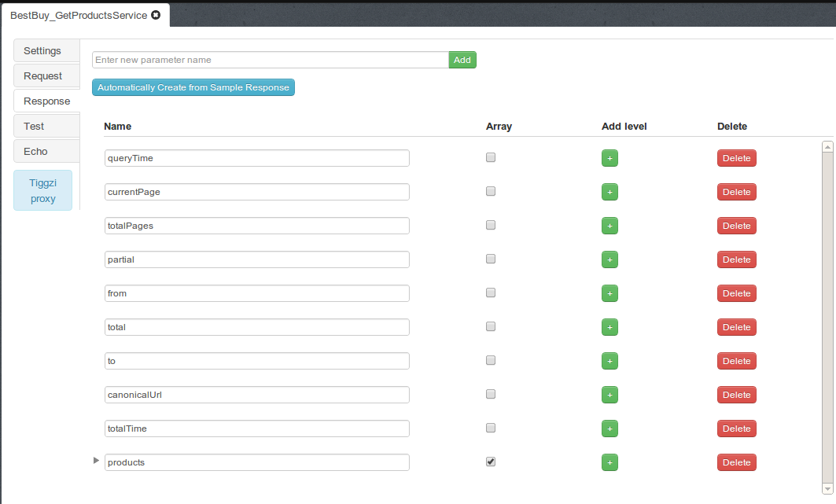Add level under the partial parameter

point(610,259)
